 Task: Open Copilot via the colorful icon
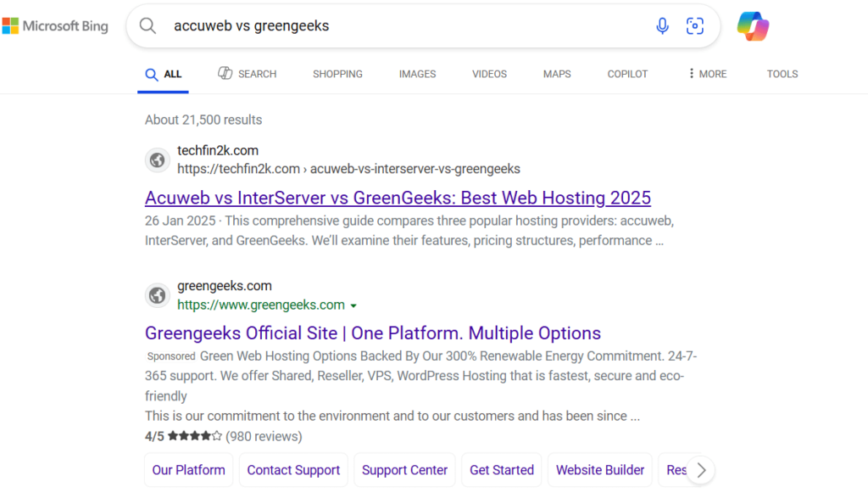coord(753,26)
